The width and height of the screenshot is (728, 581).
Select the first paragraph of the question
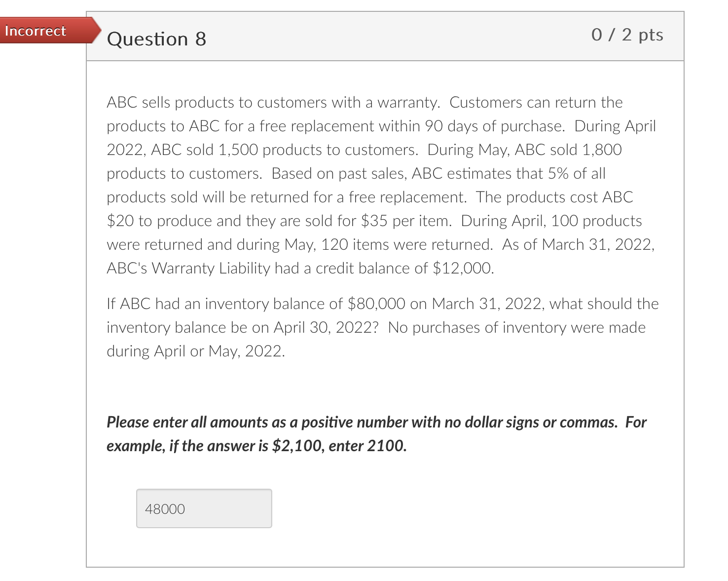click(x=380, y=185)
